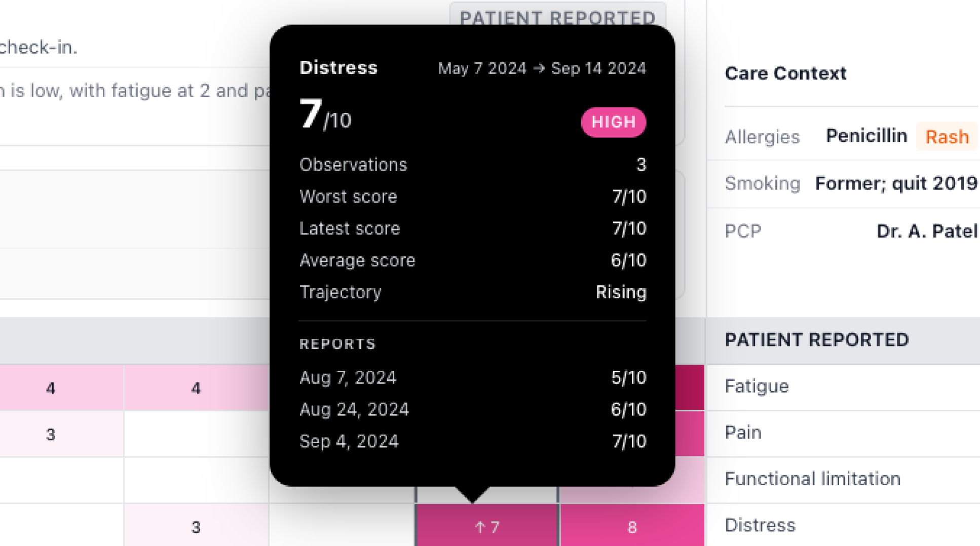Select the Distress cell showing 8
Viewport: 980px width, 546px height.
632,527
